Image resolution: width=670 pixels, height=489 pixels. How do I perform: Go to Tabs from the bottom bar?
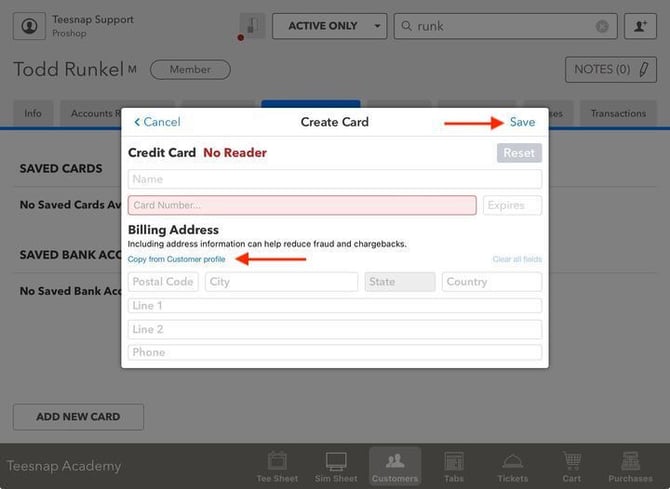coord(454,467)
